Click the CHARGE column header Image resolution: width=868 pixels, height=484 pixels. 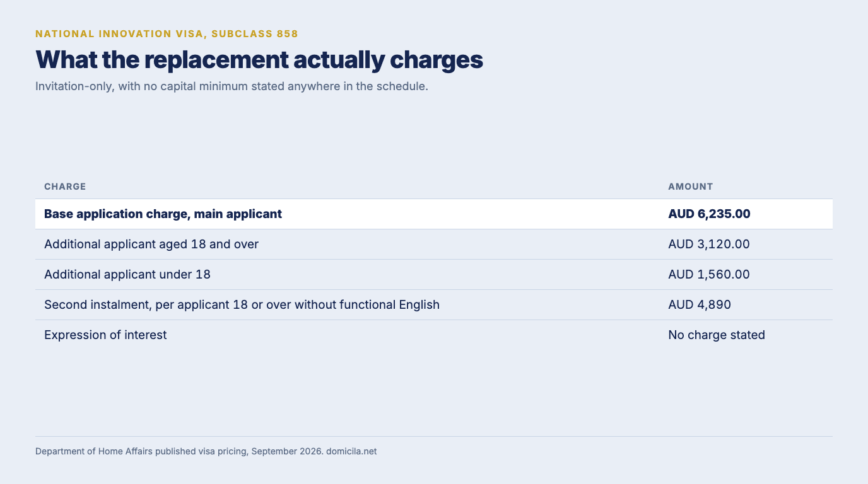click(x=65, y=187)
